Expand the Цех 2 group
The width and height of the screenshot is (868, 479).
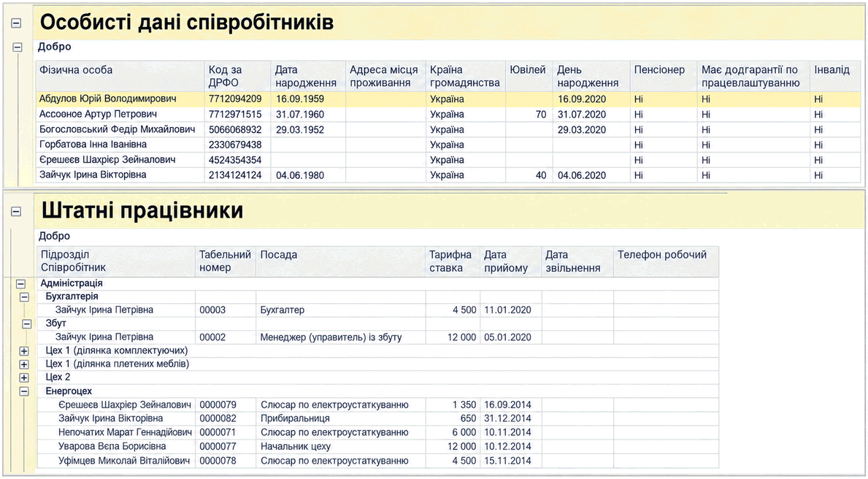(24, 378)
